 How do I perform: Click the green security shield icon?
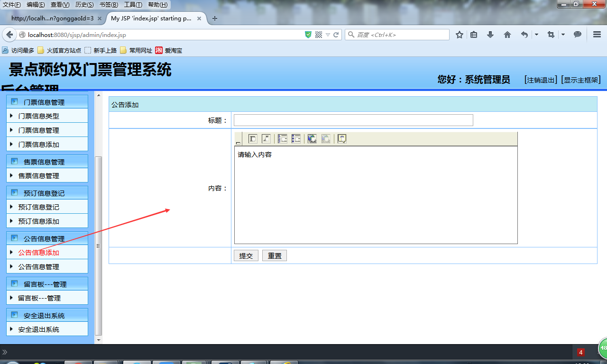(308, 35)
